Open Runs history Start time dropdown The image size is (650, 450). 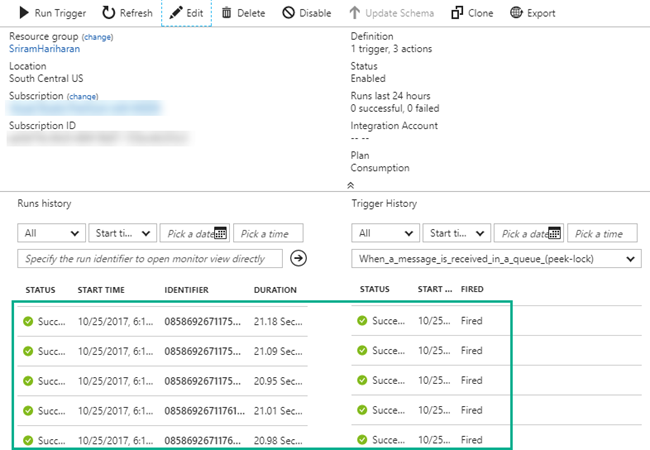pyautogui.click(x=123, y=233)
